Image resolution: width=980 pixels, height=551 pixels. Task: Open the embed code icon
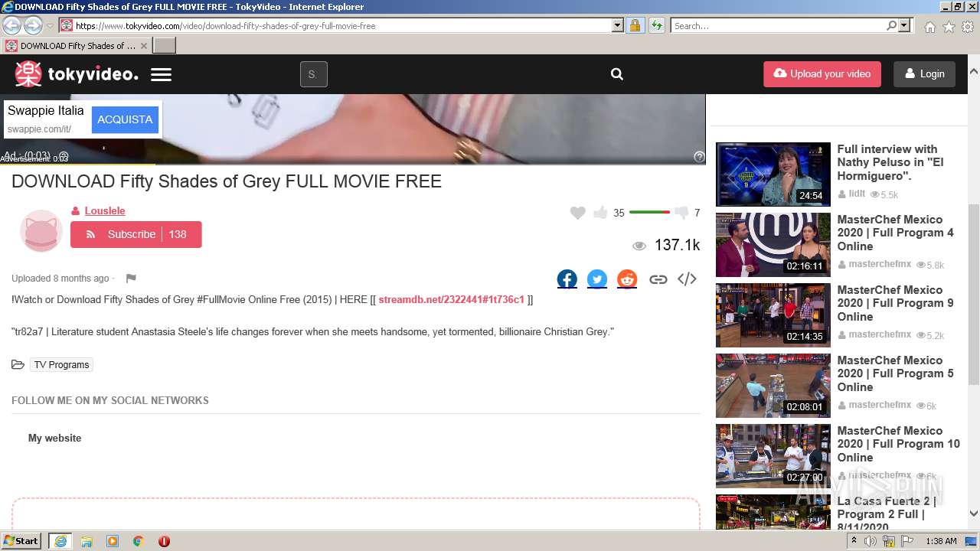tap(687, 279)
